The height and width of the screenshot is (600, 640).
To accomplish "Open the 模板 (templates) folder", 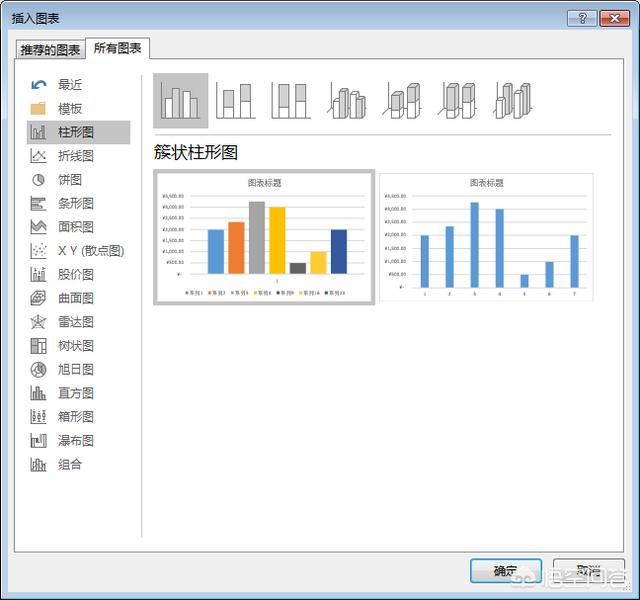I will point(69,109).
